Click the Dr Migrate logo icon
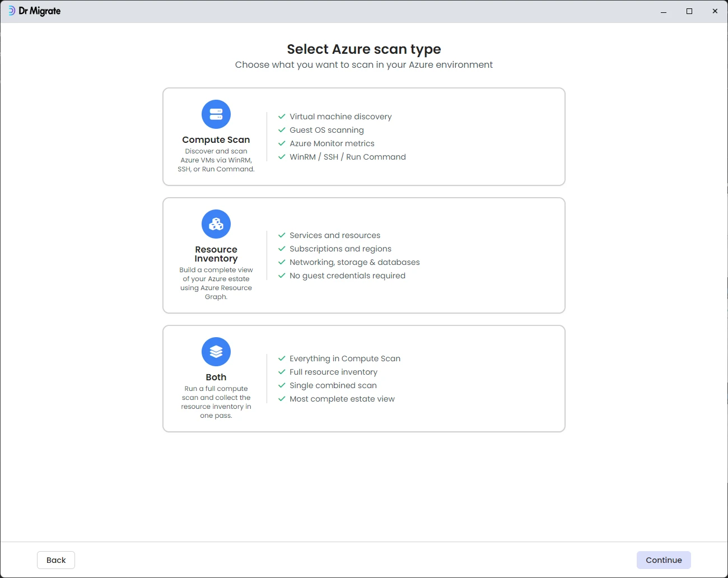This screenshot has height=578, width=728. coord(11,11)
